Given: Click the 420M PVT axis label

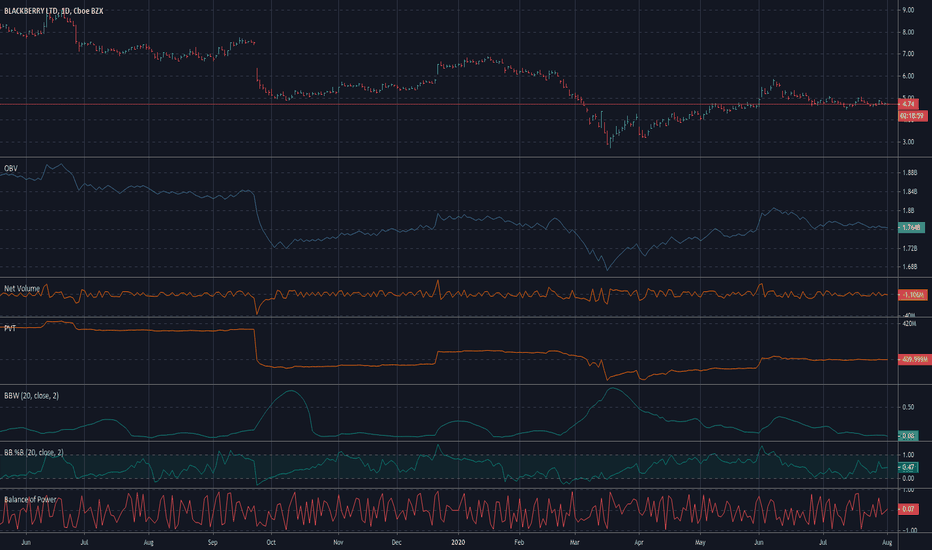Looking at the screenshot, I should coord(909,323).
